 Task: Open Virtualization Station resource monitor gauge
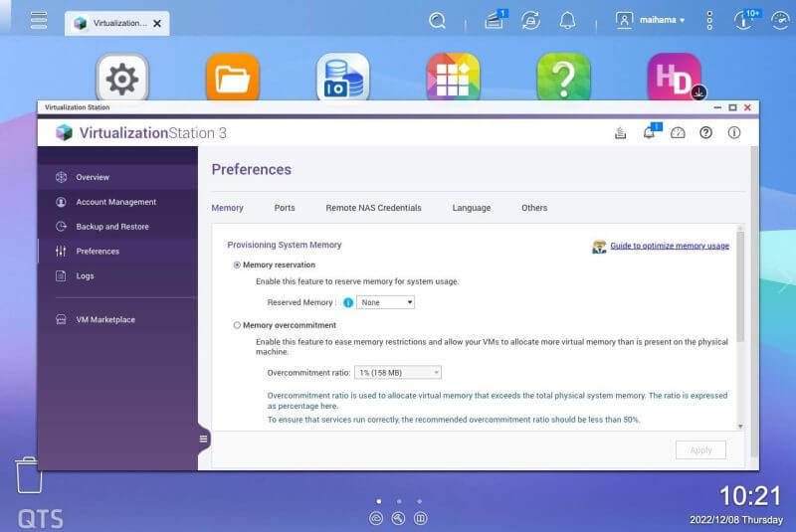[x=678, y=133]
